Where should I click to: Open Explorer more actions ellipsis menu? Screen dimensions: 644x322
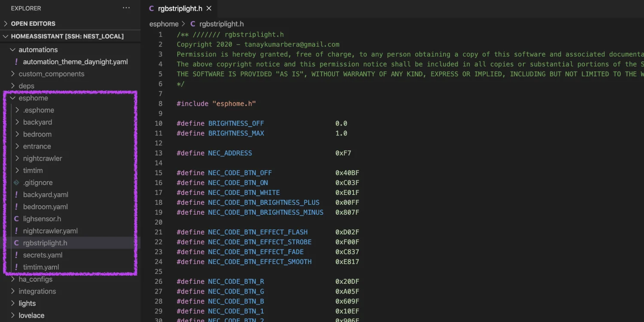tap(126, 8)
